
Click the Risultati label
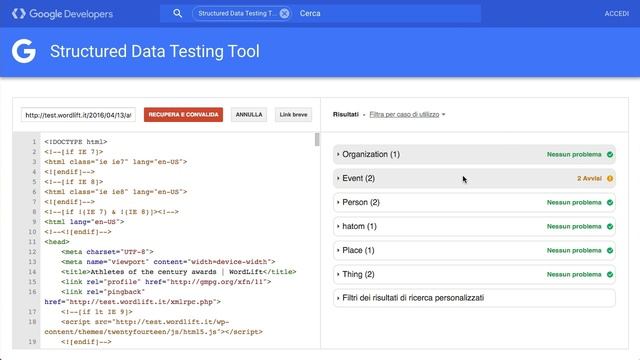pyautogui.click(x=346, y=114)
